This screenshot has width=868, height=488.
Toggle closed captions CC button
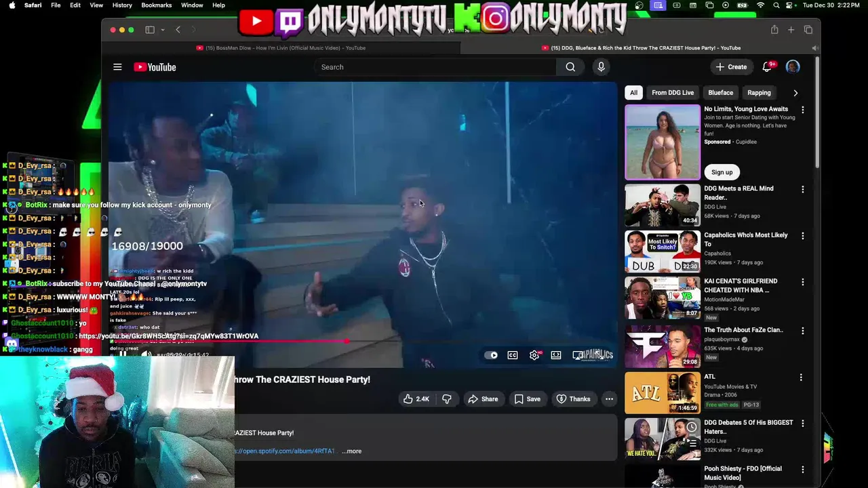[x=513, y=355]
